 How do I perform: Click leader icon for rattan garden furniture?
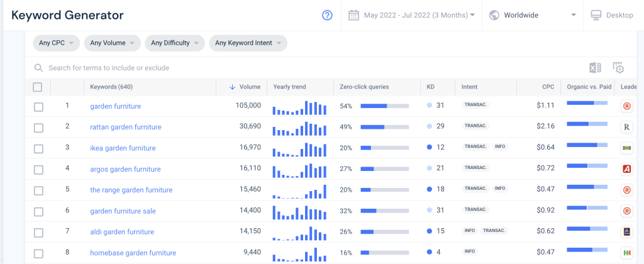tap(627, 127)
